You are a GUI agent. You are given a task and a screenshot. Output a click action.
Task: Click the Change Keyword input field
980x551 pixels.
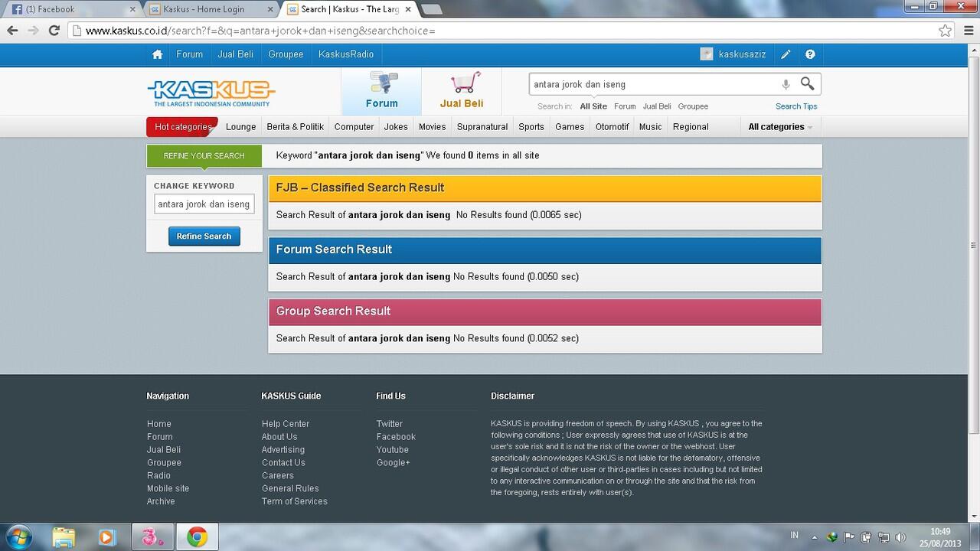click(x=204, y=204)
